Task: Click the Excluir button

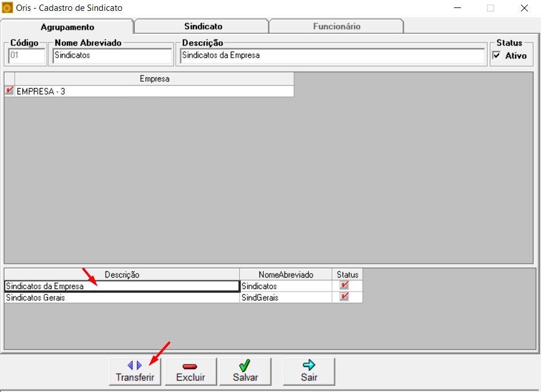Action: click(191, 371)
